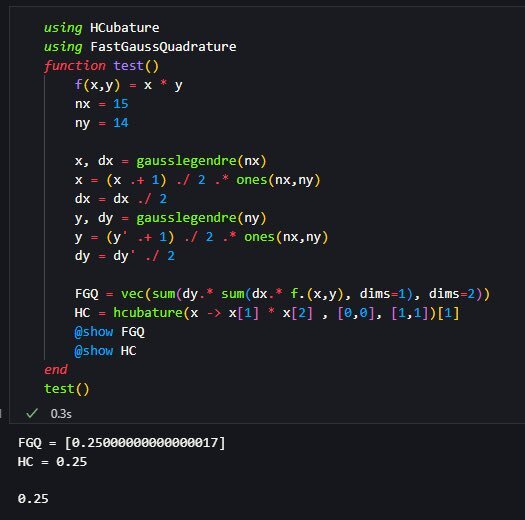The height and width of the screenshot is (520, 525).
Task: Click the 'hcubature' function call
Action: pos(148,313)
